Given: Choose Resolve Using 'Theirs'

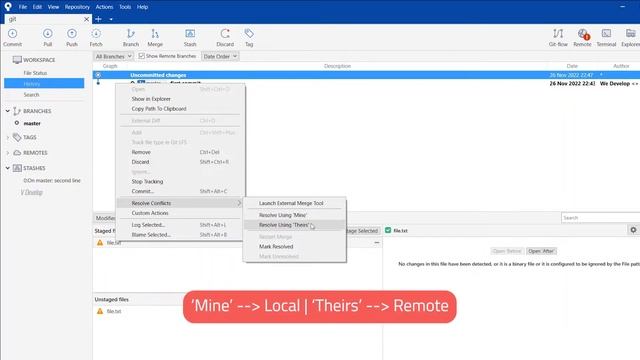Looking at the screenshot, I should (294, 225).
